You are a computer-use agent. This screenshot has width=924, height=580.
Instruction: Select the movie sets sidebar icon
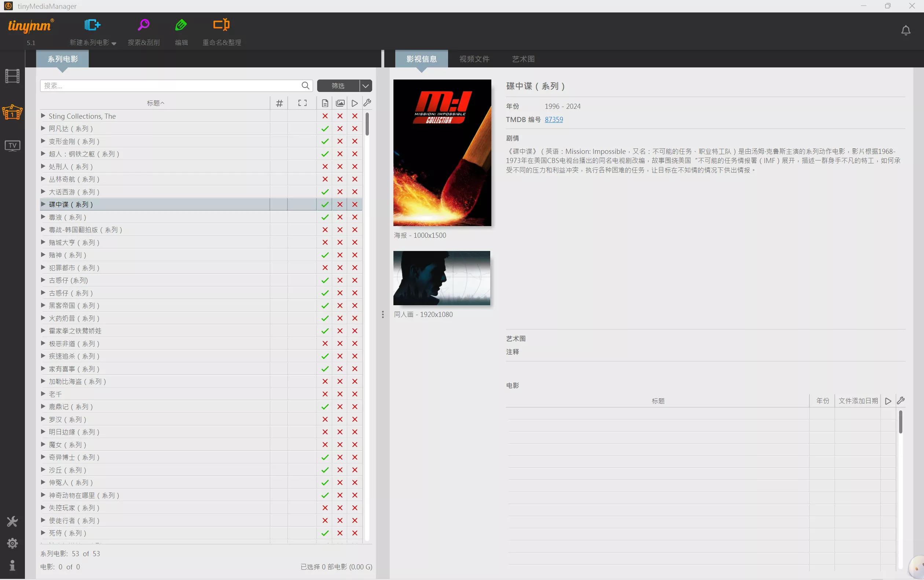tap(12, 112)
